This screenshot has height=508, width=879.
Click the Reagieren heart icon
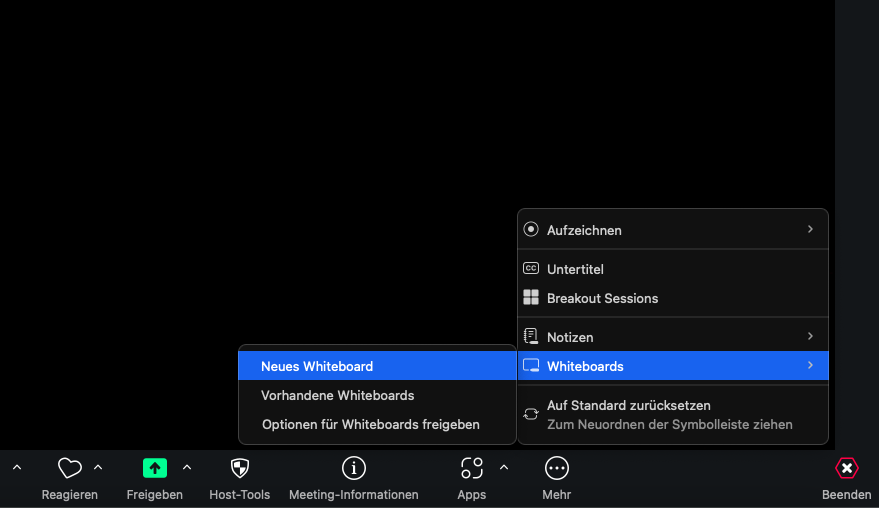(x=69, y=468)
